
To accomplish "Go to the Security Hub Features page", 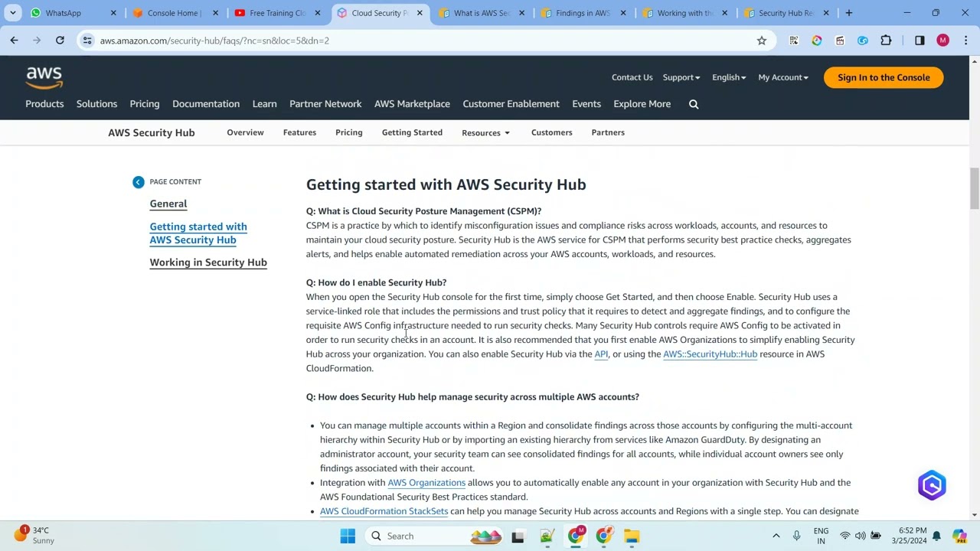I will pyautogui.click(x=299, y=132).
